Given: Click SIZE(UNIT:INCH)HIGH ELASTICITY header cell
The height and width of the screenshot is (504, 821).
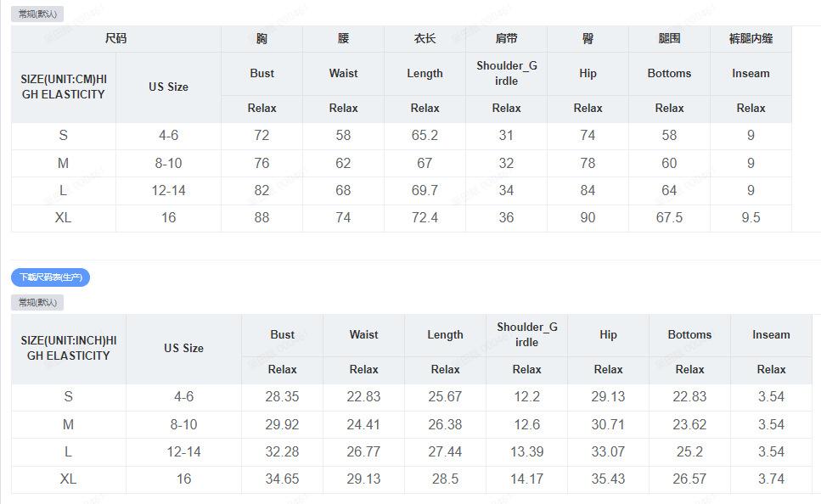Looking at the screenshot, I should [69, 348].
